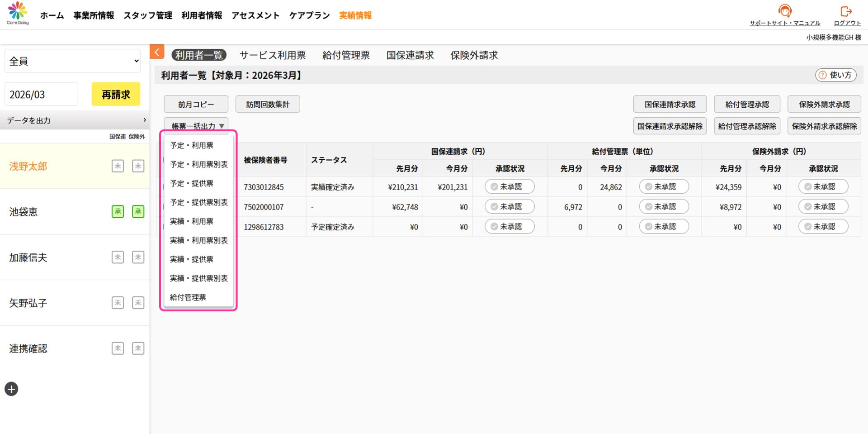Select 実績・提供票別表 from output menu
This screenshot has width=868, height=434.
click(198, 278)
